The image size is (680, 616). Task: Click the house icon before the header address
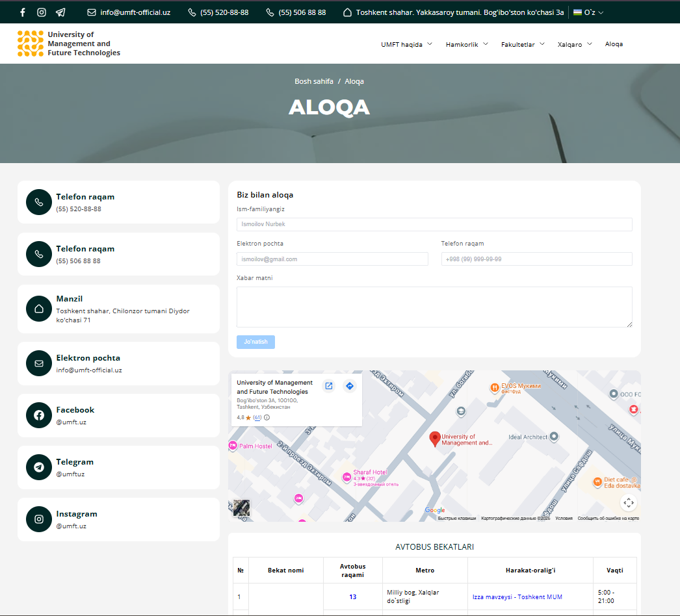tap(347, 12)
